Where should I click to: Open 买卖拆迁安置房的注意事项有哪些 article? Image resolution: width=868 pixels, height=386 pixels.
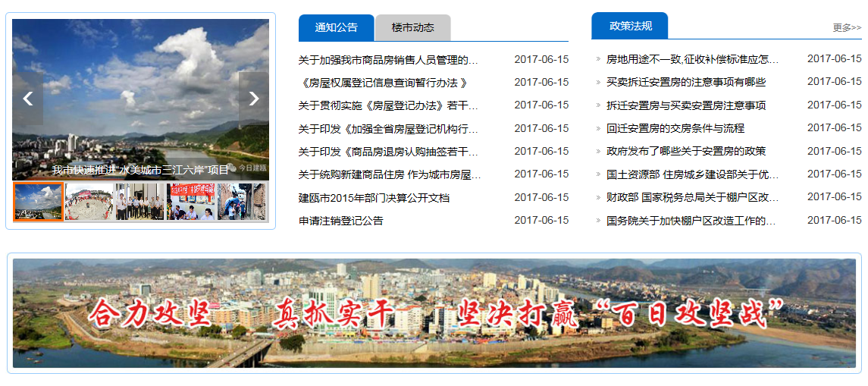(686, 82)
